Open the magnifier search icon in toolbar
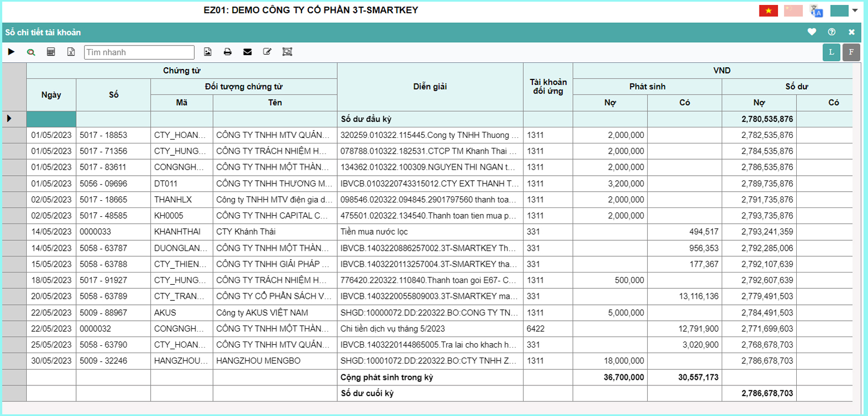 click(31, 52)
